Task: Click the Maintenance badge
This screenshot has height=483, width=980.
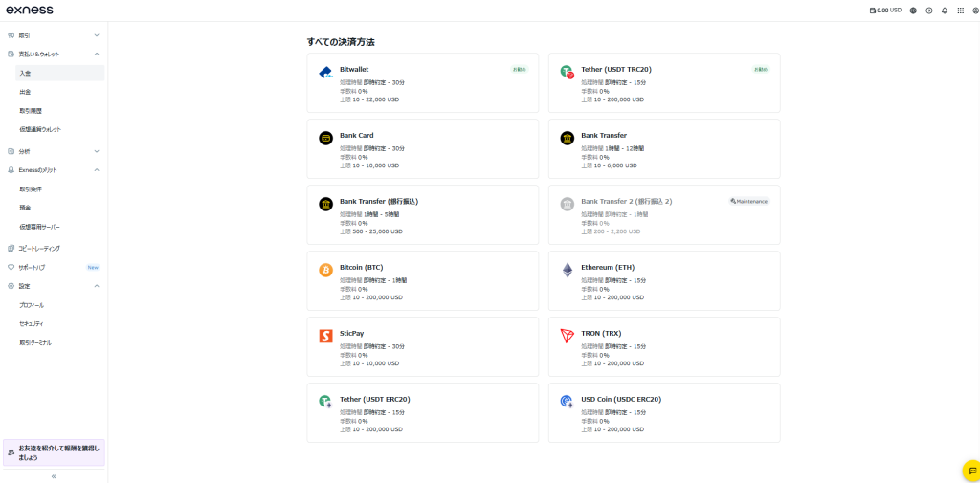Action: coord(748,201)
